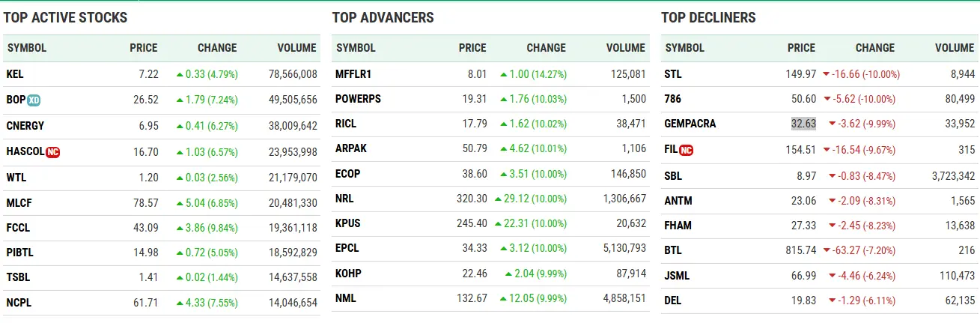This screenshot has height=323, width=980.
Task: Sort Top Advancers by Change header
Action: (546, 48)
